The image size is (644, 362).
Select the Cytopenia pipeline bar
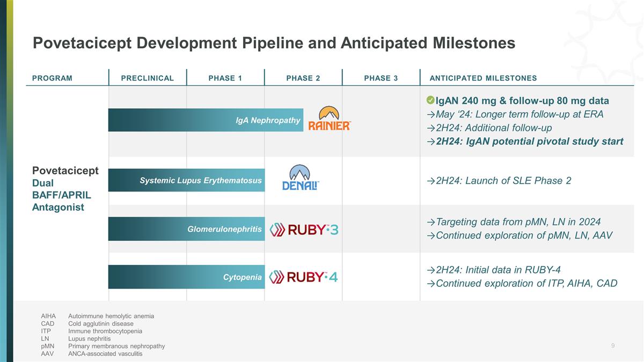coord(186,277)
